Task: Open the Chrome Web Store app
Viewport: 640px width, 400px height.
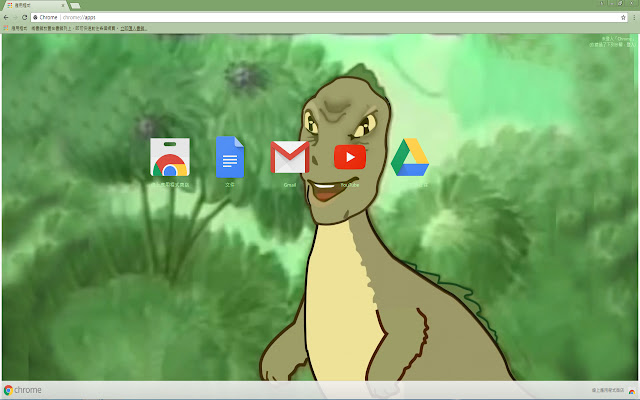Action: [170, 157]
